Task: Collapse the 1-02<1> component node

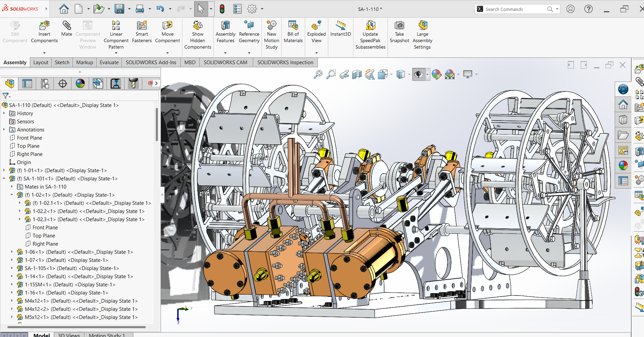Action: 12,195
